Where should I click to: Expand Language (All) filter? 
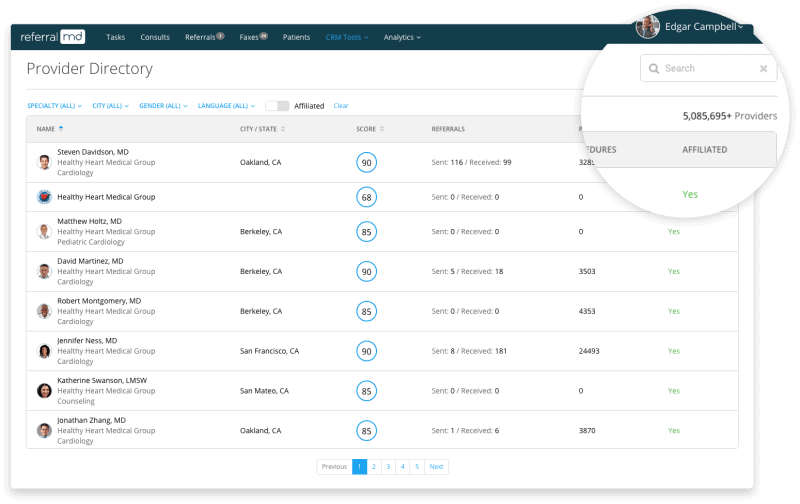click(227, 106)
